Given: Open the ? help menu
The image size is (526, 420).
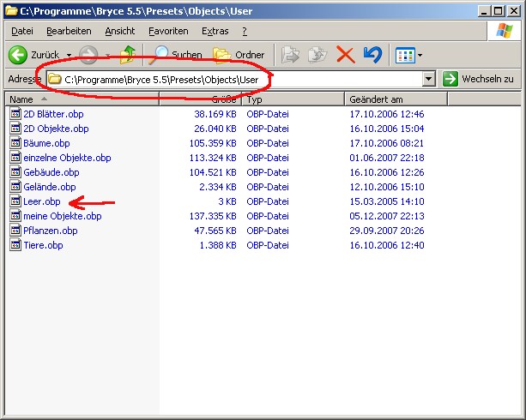Looking at the screenshot, I should (x=245, y=31).
